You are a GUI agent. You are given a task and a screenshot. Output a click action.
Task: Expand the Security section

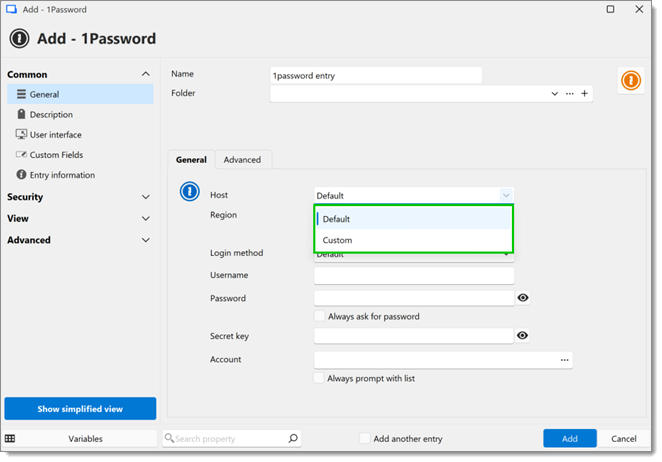click(145, 197)
